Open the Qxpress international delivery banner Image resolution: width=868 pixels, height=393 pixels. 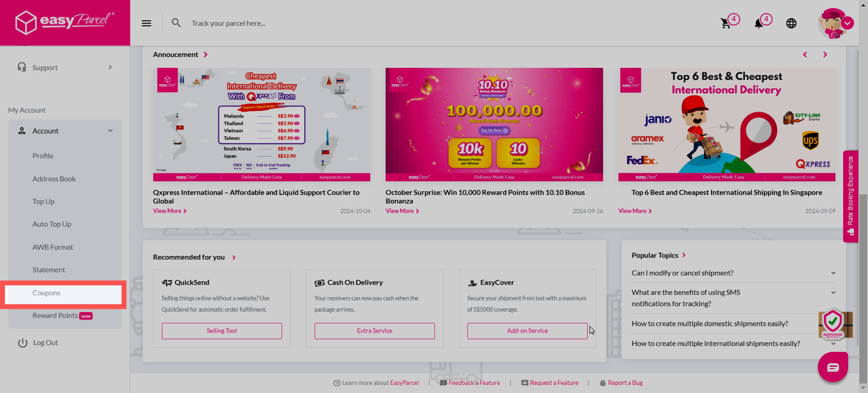[x=261, y=124]
